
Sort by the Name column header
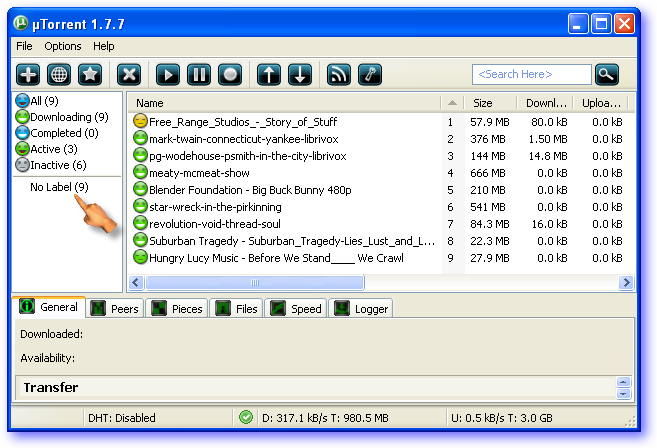(x=284, y=103)
